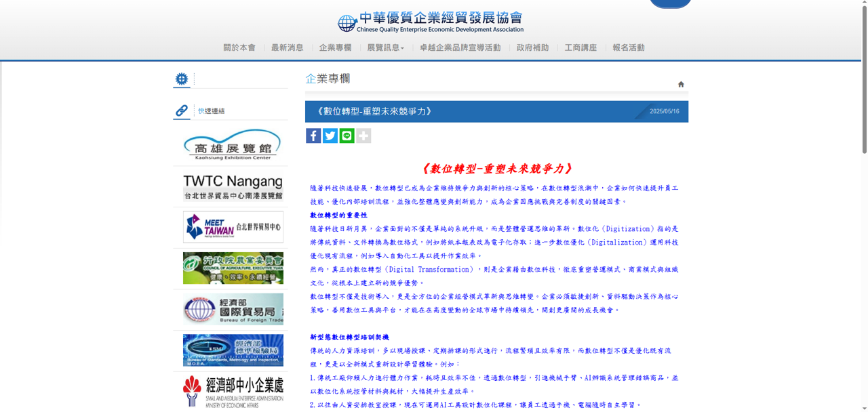Click the gear icon in sidebar
The height and width of the screenshot is (412, 868).
point(182,79)
